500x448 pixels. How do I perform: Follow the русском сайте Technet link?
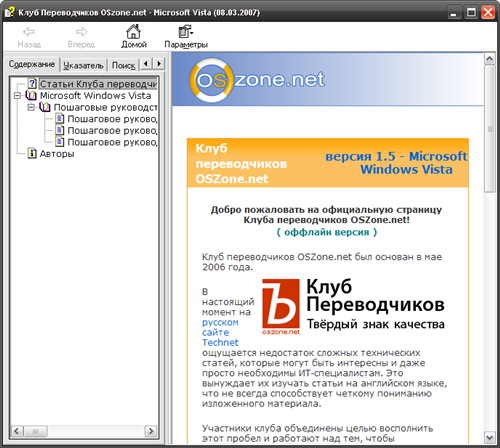point(220,332)
